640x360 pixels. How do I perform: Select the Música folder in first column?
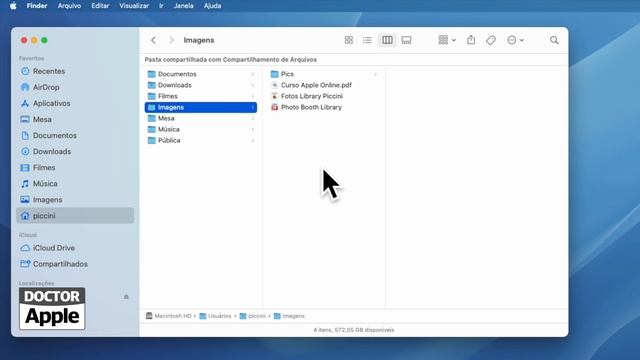pos(201,129)
